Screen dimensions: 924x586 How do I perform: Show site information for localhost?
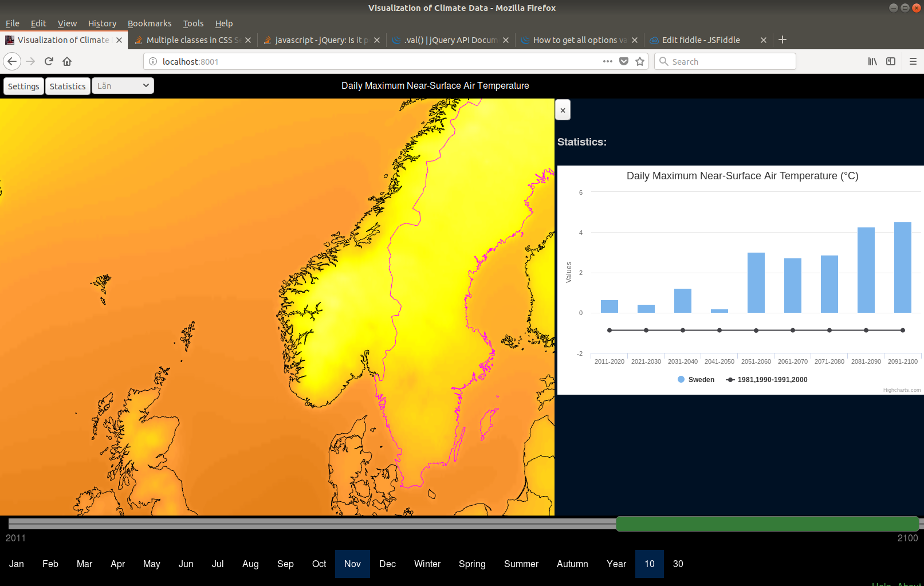(x=153, y=61)
